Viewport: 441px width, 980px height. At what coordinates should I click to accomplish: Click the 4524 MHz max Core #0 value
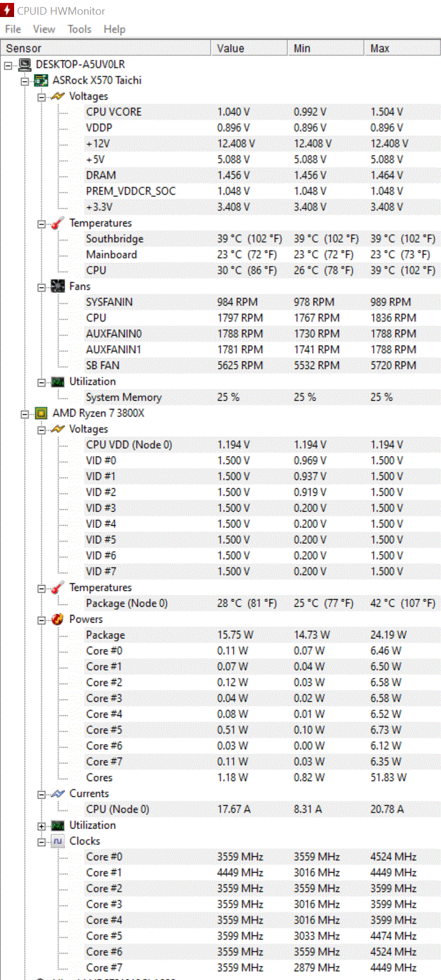[393, 857]
